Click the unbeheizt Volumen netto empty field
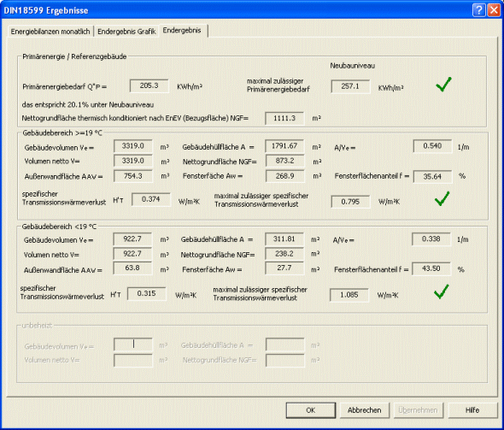The image size is (504, 430). [133, 360]
